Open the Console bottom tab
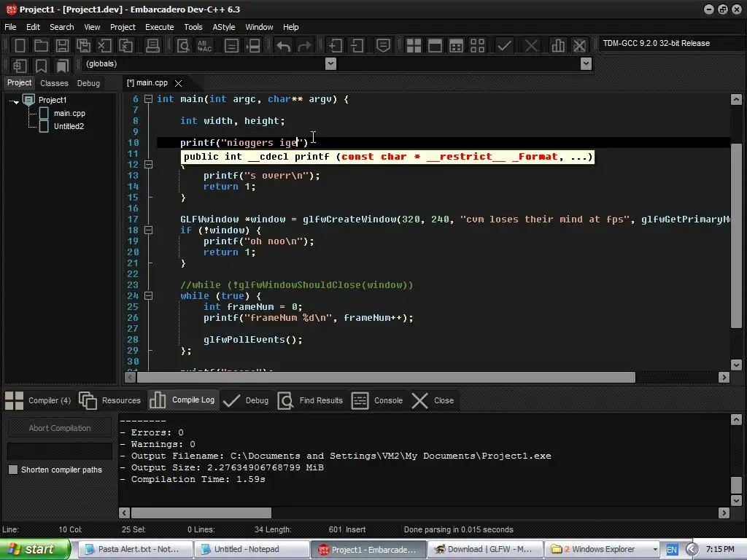 tap(377, 400)
